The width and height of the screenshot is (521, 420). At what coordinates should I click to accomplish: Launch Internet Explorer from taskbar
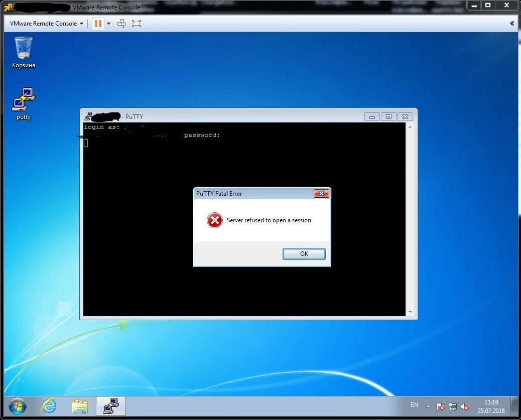click(49, 406)
